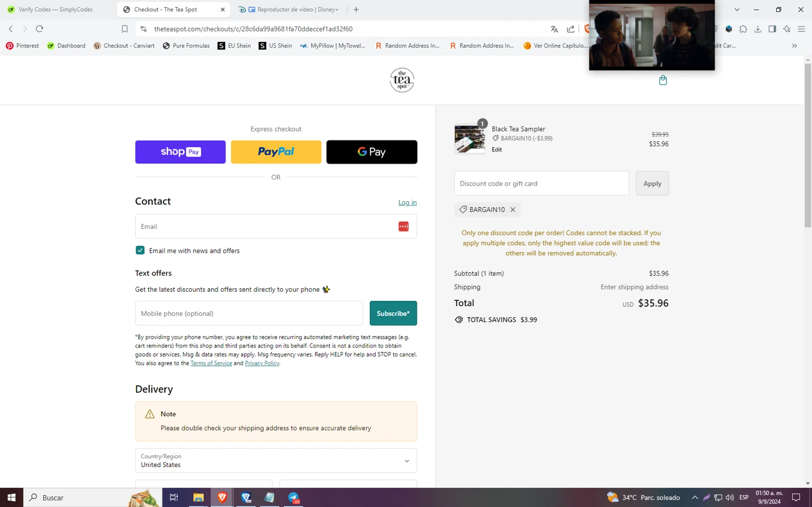812x507 pixels.
Task: Open File Explorer from the taskbar
Action: (198, 497)
